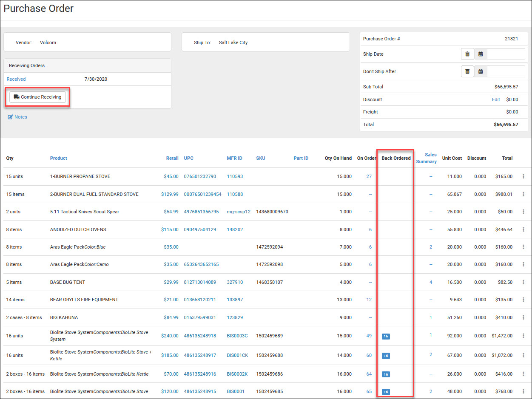Image resolution: width=532 pixels, height=399 pixels.
Task: Click back ordered badge for BIS0003C row
Action: 386,336
